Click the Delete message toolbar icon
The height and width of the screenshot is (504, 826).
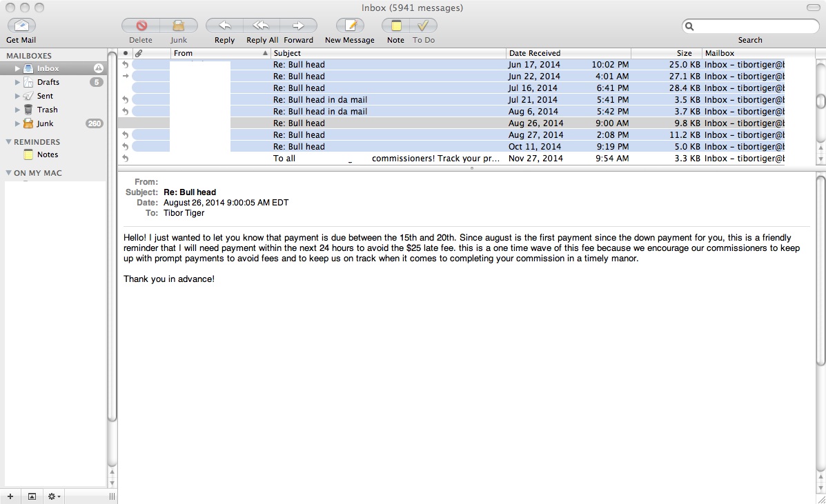pos(141,26)
